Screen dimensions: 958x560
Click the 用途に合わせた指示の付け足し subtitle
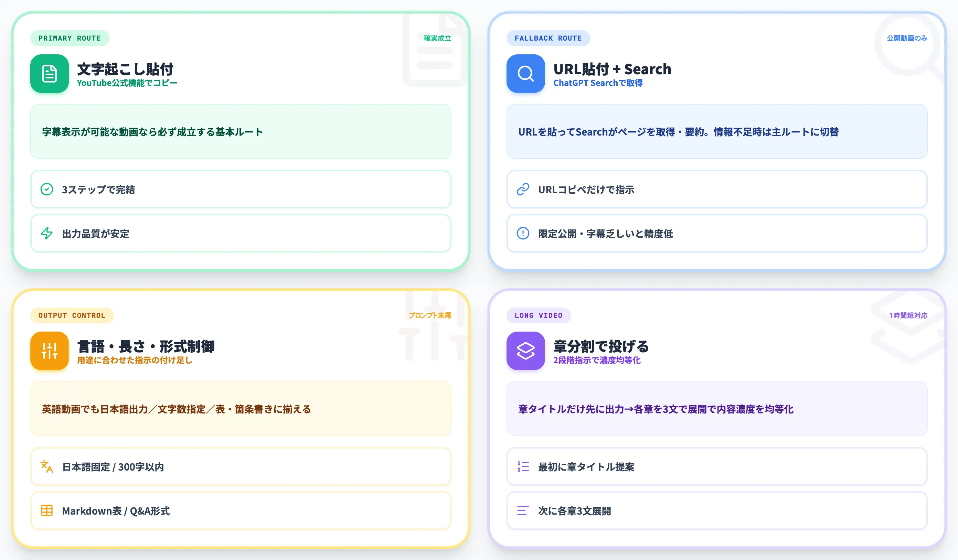click(x=135, y=360)
